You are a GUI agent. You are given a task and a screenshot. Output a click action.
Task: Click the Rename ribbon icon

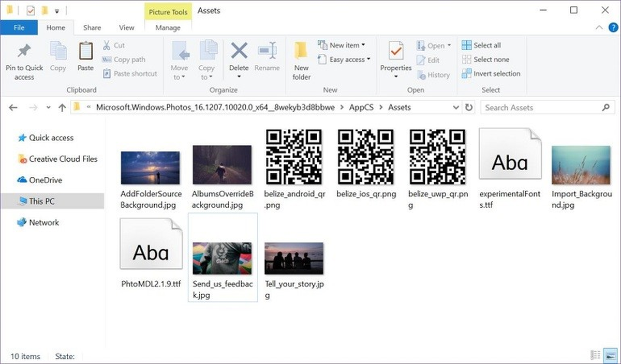[267, 51]
